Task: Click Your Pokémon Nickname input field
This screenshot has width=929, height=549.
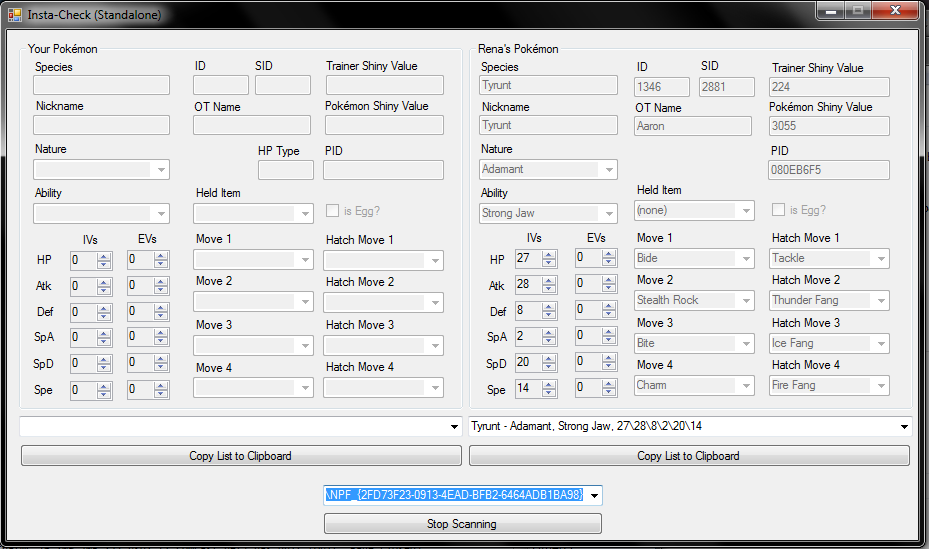Action: (101, 125)
